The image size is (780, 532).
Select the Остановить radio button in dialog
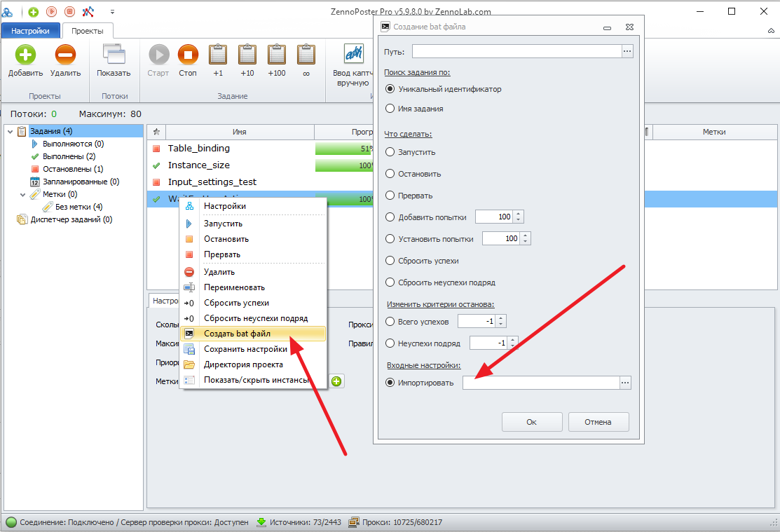point(390,175)
